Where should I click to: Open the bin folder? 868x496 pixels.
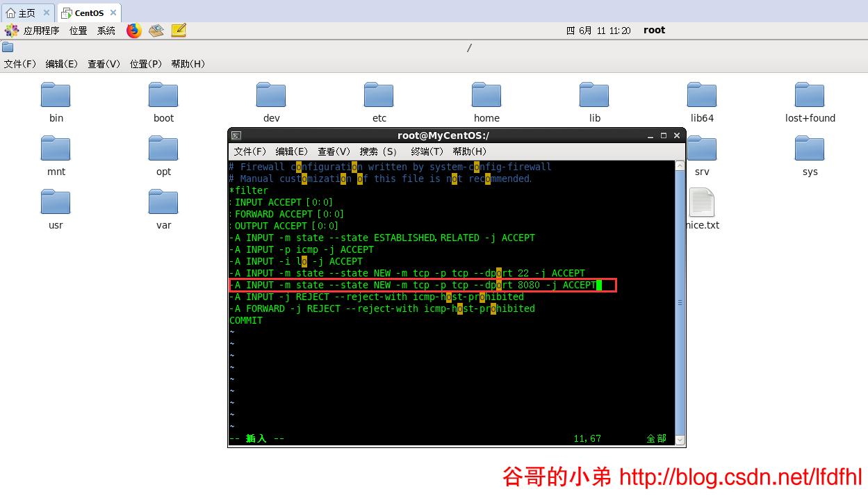pos(56,95)
